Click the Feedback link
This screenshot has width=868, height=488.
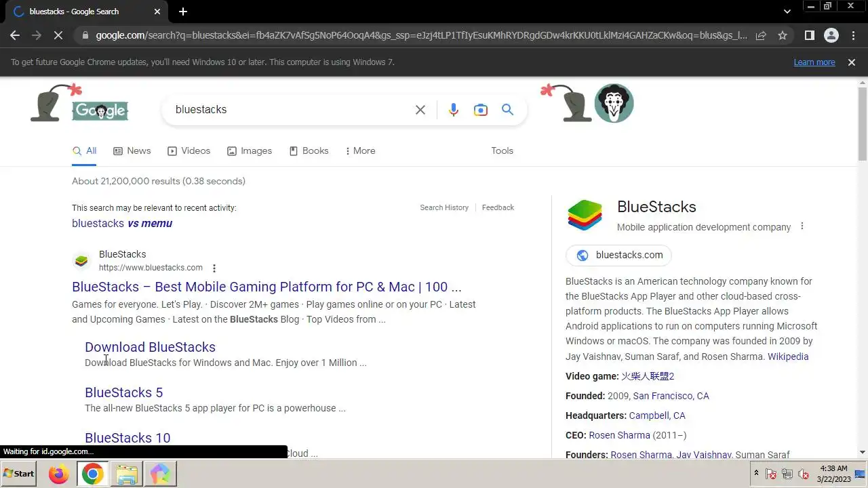[498, 207]
